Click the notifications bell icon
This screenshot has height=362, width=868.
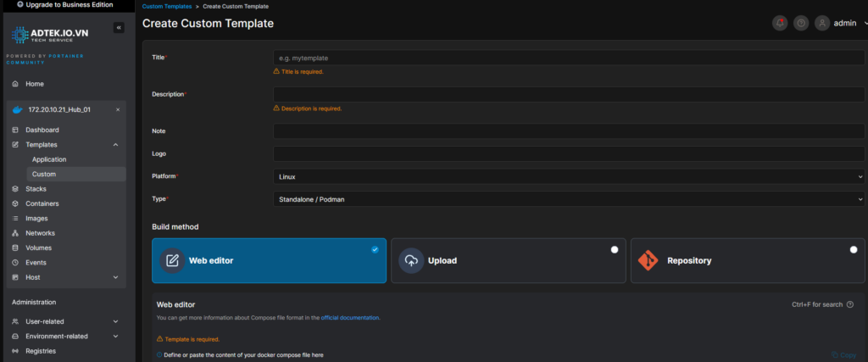[779, 23]
